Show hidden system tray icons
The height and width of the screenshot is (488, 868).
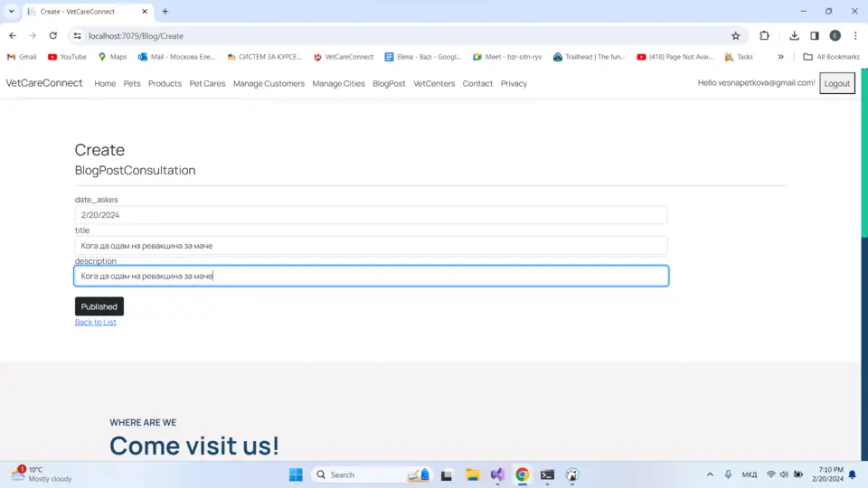click(710, 474)
